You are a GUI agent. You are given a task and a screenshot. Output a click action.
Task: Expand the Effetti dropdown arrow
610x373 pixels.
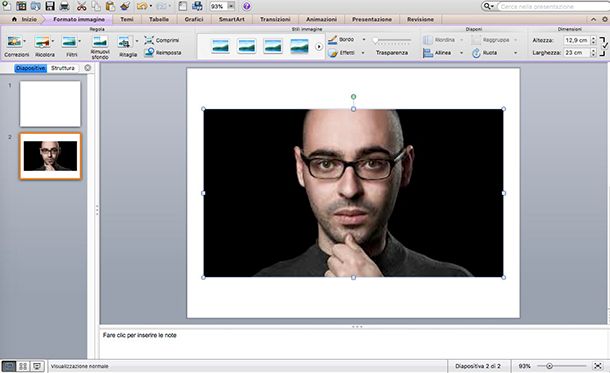pos(363,53)
